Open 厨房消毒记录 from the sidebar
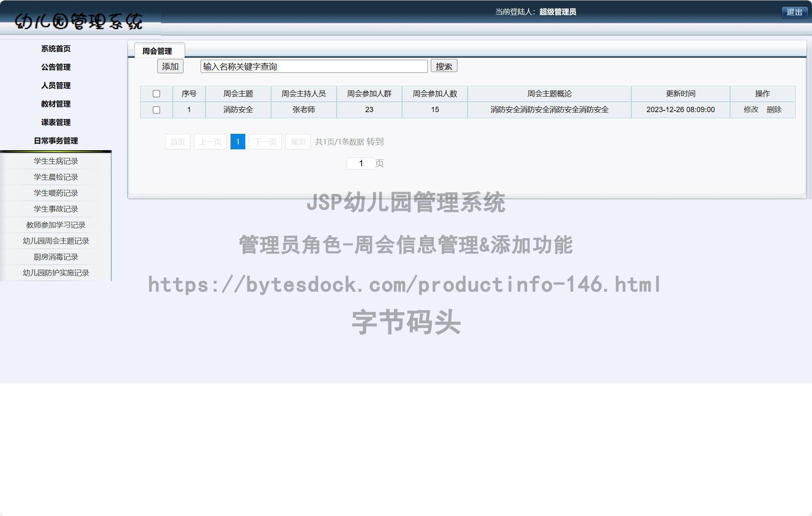Image resolution: width=812 pixels, height=516 pixels. pos(55,257)
